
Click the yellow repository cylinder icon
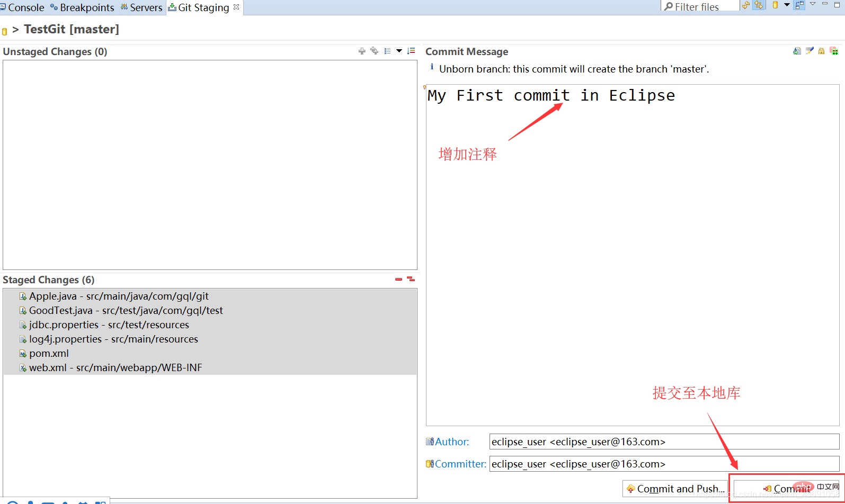775,5
